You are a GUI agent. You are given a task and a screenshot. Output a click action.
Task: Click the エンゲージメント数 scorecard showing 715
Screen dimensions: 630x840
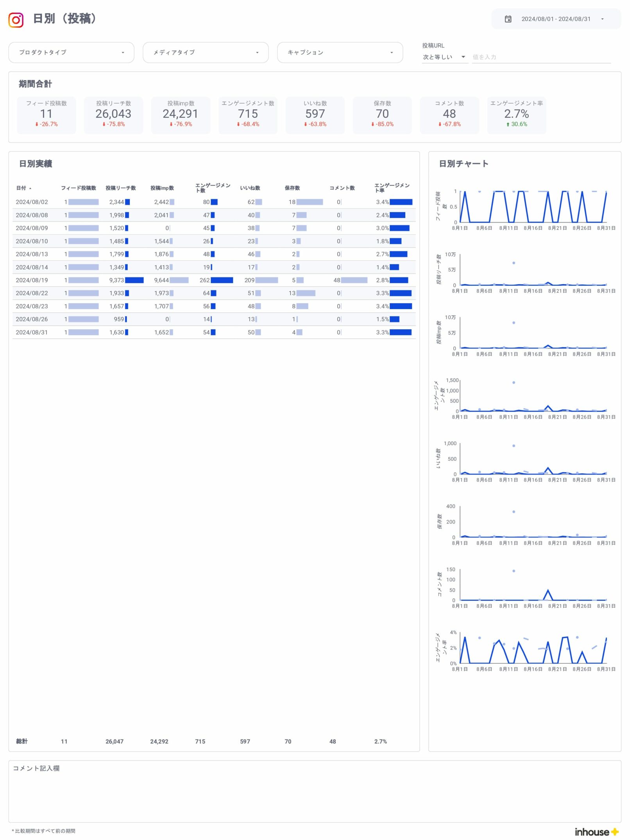click(248, 114)
